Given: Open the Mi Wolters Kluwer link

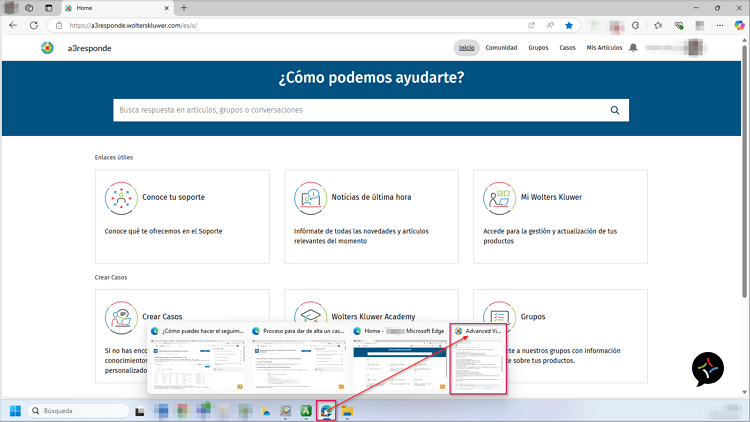Looking at the screenshot, I should (x=551, y=197).
